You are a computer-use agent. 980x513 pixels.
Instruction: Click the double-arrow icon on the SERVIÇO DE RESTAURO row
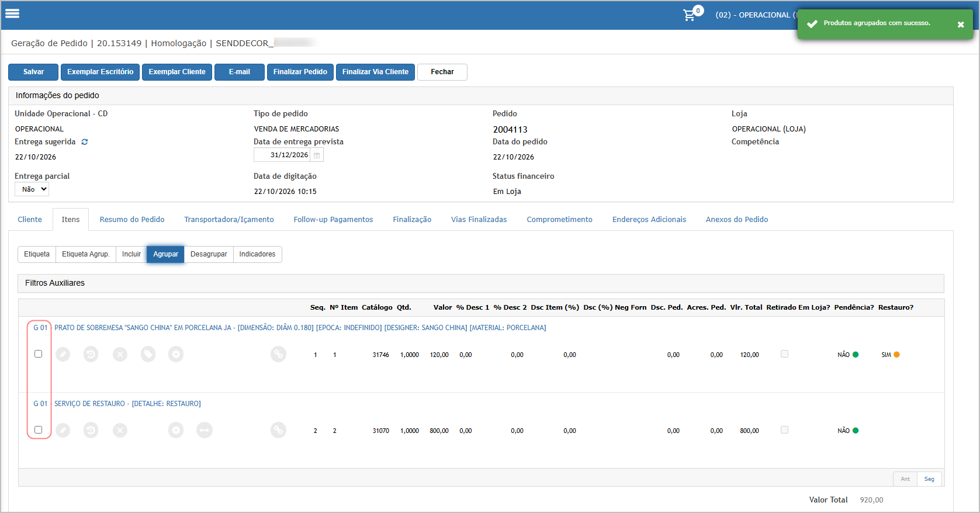[x=205, y=430]
